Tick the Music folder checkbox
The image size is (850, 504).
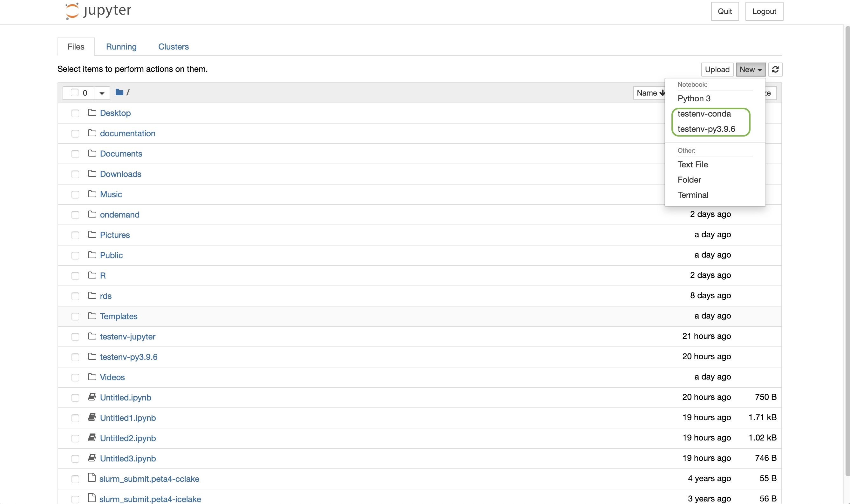point(75,195)
